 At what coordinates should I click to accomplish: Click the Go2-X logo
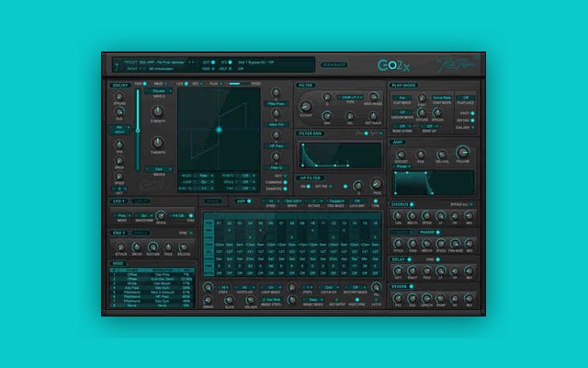tap(393, 65)
